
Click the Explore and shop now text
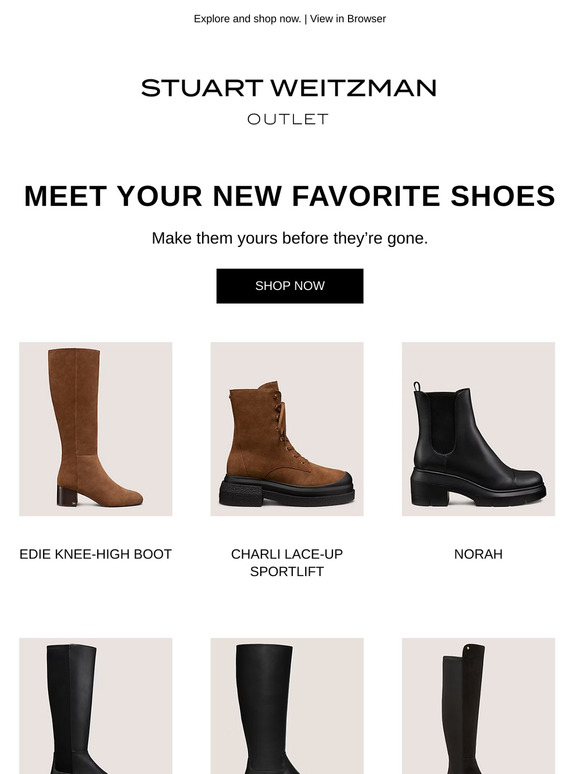(247, 19)
